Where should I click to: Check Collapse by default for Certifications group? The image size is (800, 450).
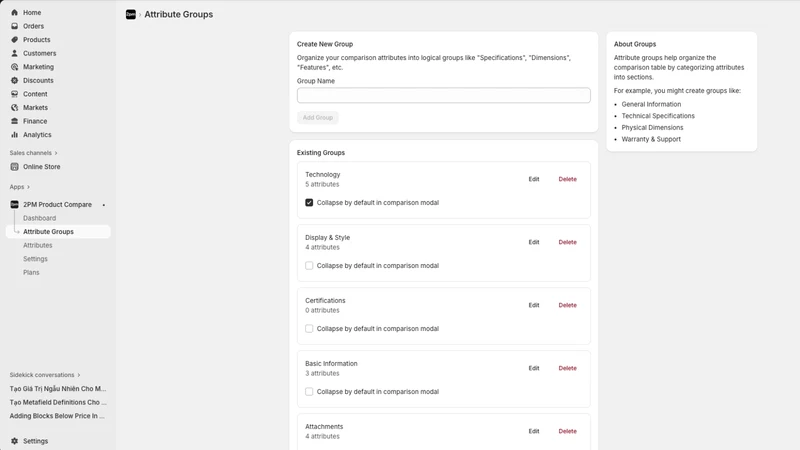[309, 329]
